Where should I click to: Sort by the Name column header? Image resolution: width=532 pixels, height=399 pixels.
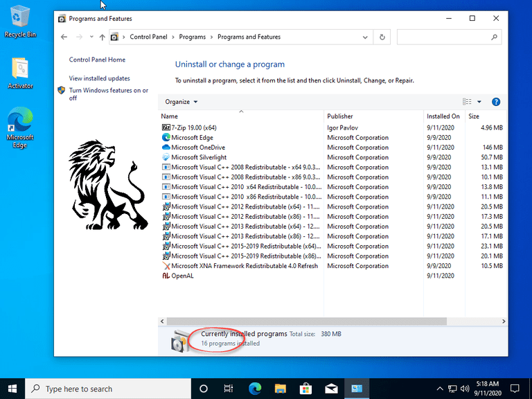point(241,116)
